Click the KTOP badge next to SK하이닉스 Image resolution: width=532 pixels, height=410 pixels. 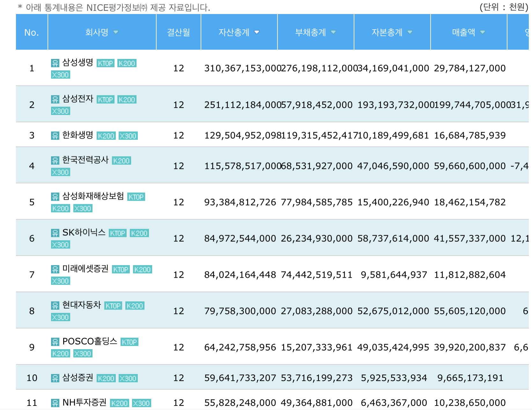(x=118, y=234)
